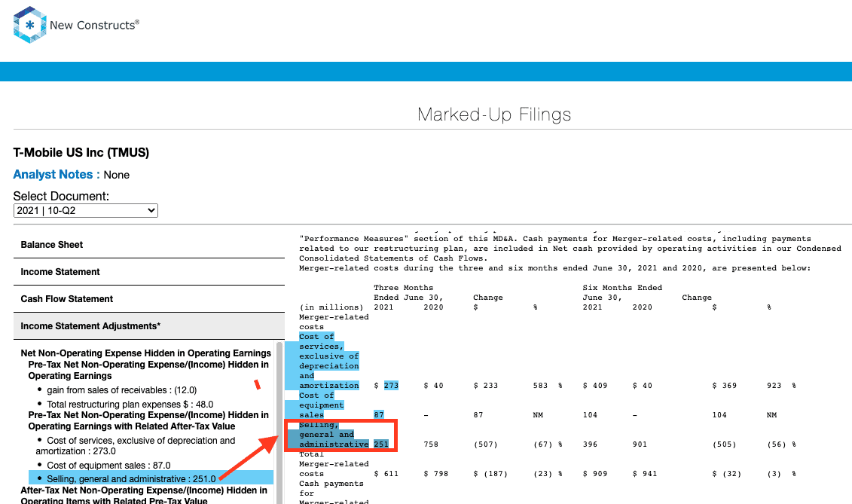Viewport: 852px width, 504px height.
Task: Click the left panel vertical scrollbar
Action: (279, 423)
